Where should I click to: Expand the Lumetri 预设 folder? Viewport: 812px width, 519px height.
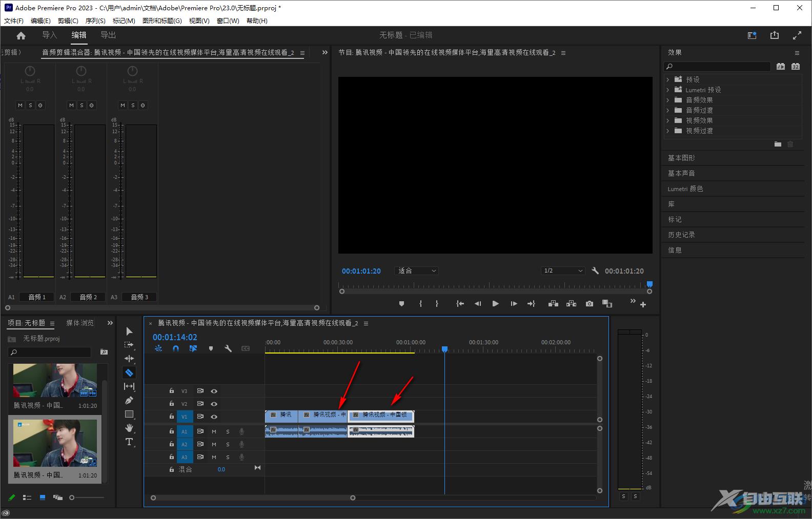coord(667,90)
